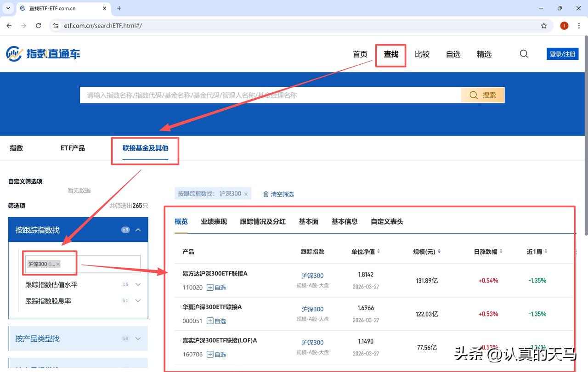
Task: Go forward in browser history
Action: tap(24, 26)
